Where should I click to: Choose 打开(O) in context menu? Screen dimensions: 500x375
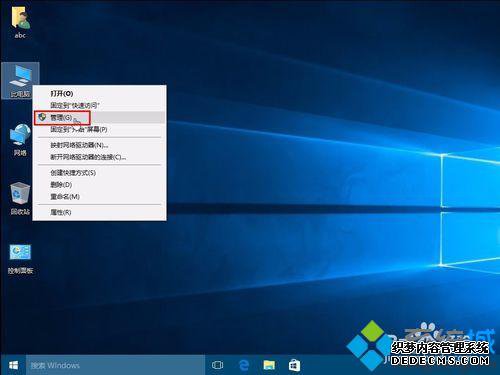[99, 94]
